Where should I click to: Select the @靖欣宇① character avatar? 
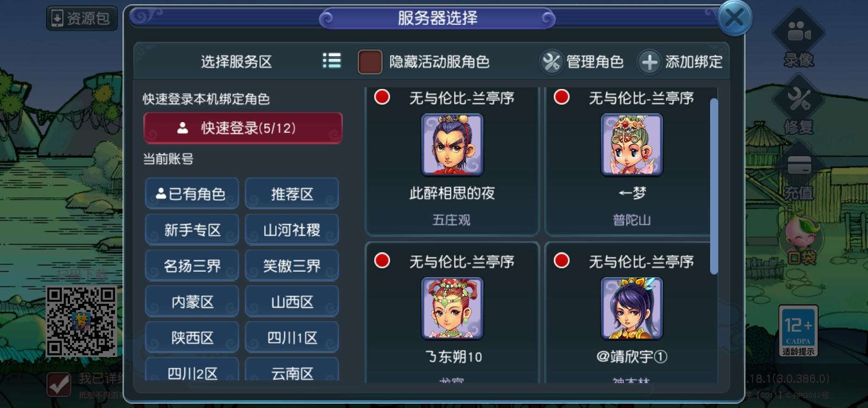632,309
